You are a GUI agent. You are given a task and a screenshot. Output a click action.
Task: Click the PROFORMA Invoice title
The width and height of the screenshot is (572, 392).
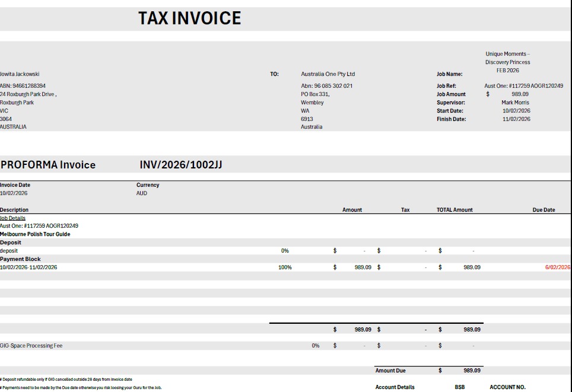(x=48, y=165)
